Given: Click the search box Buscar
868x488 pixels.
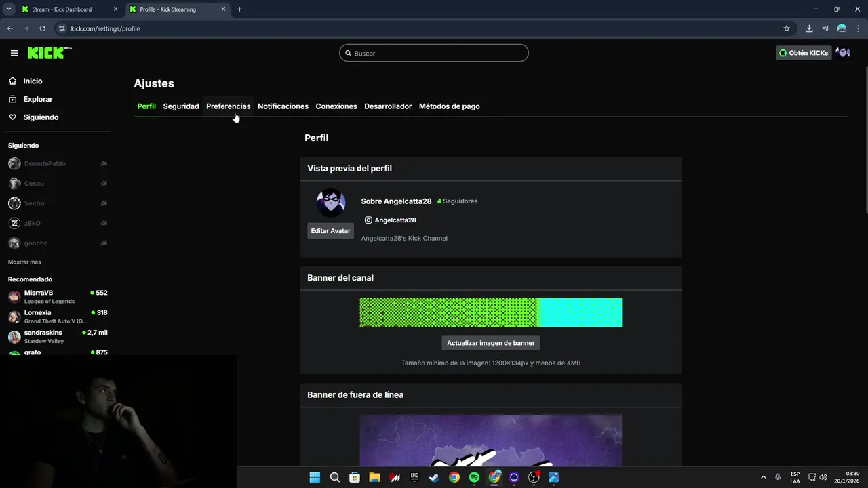Looking at the screenshot, I should [x=434, y=53].
